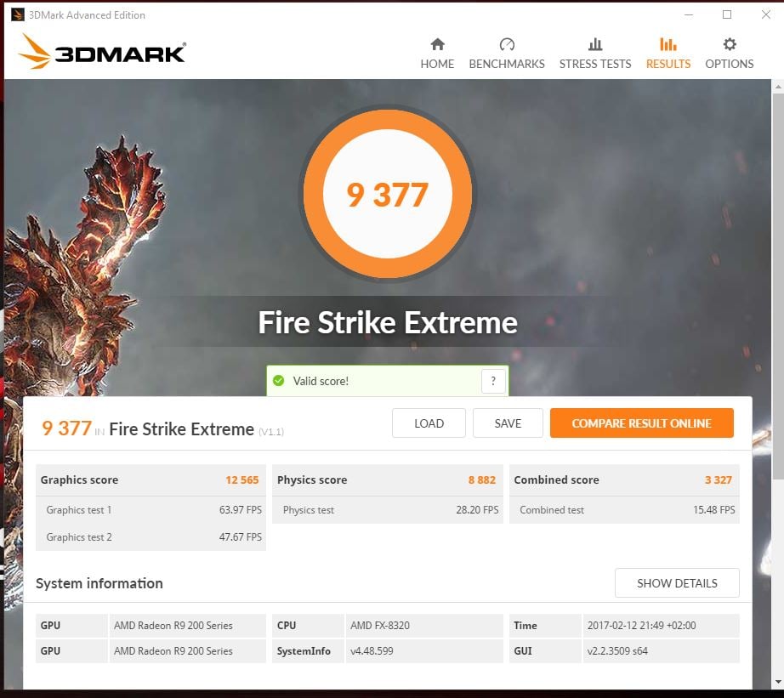Click Time value 2017-02-12 21:49 +02:00
This screenshot has width=784, height=698.
(641, 626)
